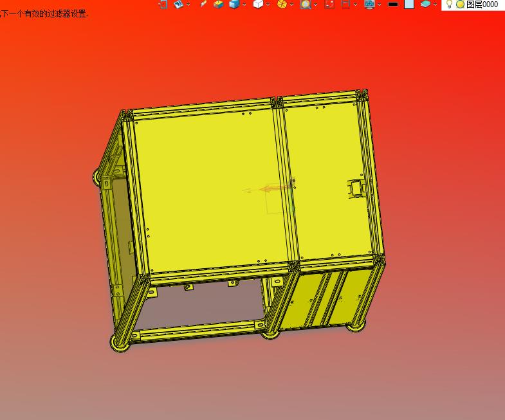Open the orange sphere dropdown arrow
Viewport: 505px width, 420px height.
pos(292,5)
